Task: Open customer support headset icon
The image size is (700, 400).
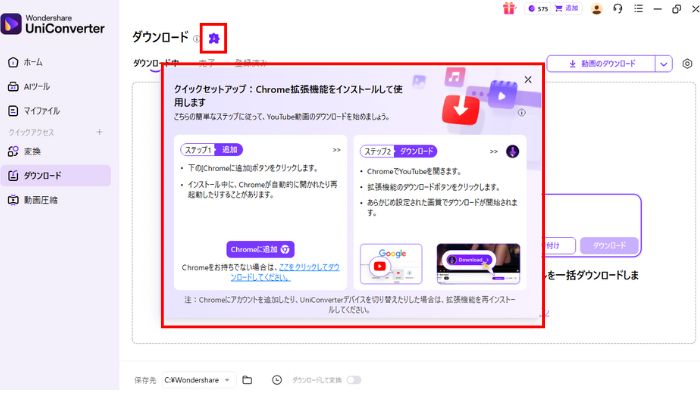Action: coord(618,8)
